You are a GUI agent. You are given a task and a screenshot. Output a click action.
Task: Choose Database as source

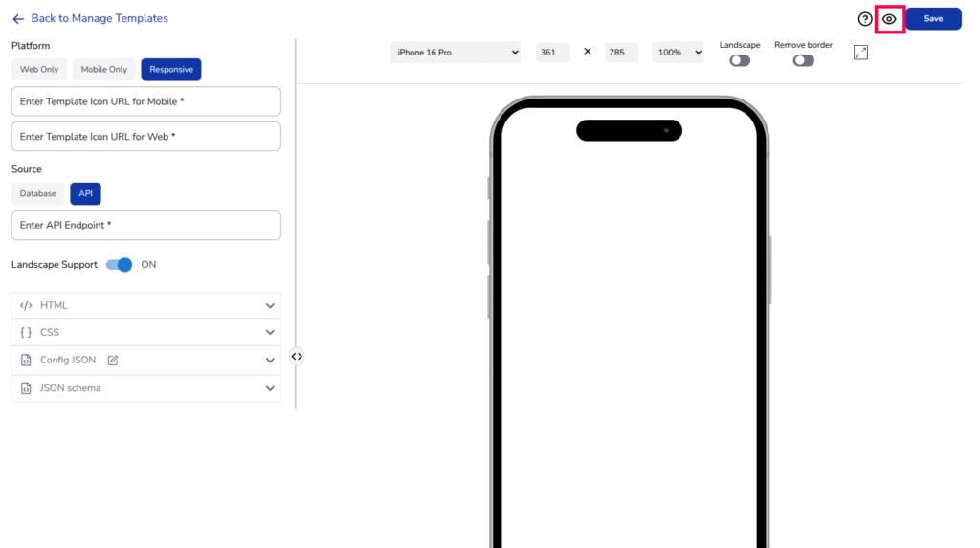[37, 194]
